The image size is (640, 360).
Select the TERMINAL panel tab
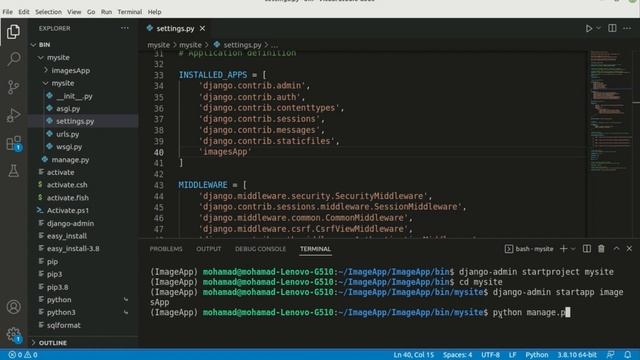pos(315,249)
